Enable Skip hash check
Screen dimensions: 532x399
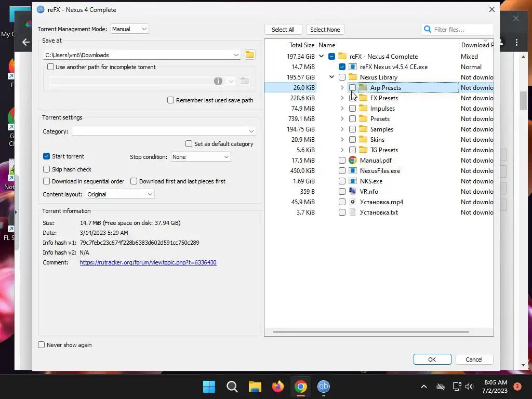click(46, 169)
